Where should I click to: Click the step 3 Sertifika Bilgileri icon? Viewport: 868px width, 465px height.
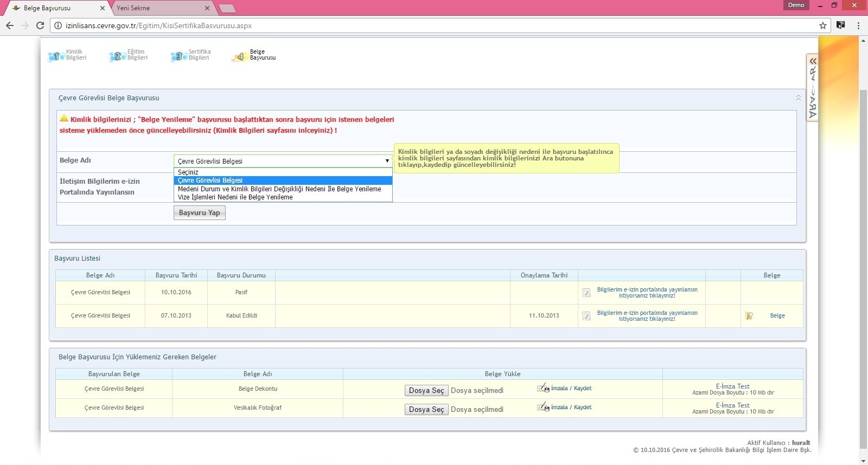click(178, 56)
